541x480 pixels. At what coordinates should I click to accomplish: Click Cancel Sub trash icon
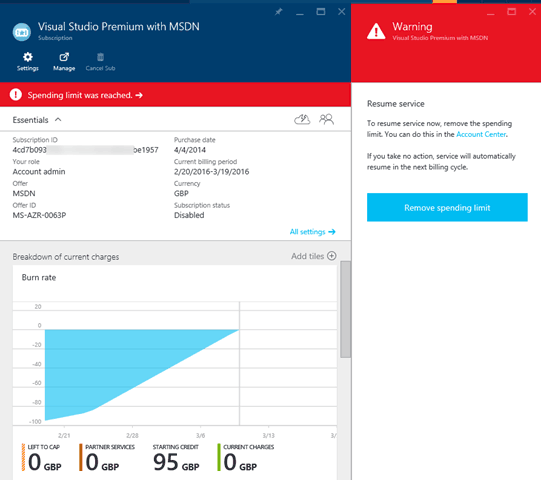[x=100, y=57]
